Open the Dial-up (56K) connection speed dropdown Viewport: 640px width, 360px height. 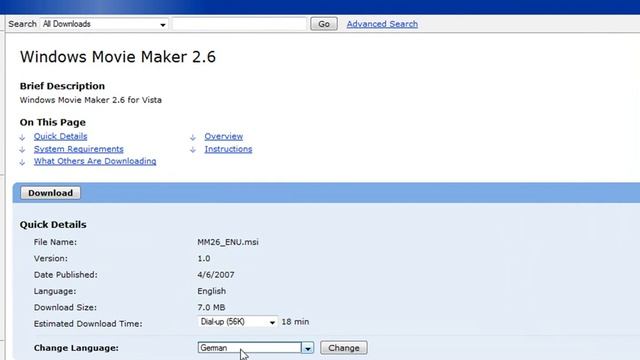238,322
